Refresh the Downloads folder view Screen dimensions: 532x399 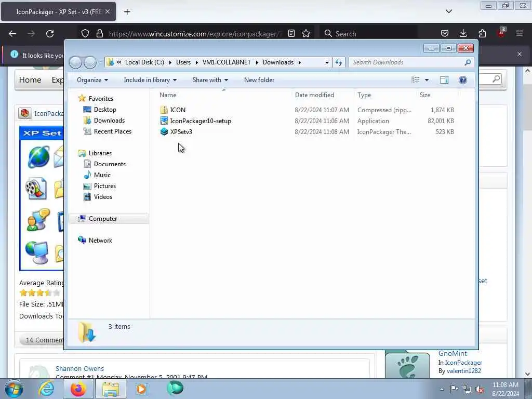coord(339,62)
